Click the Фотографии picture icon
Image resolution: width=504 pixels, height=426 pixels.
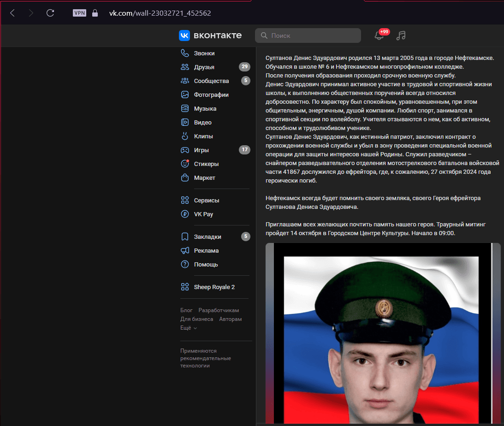(x=185, y=95)
